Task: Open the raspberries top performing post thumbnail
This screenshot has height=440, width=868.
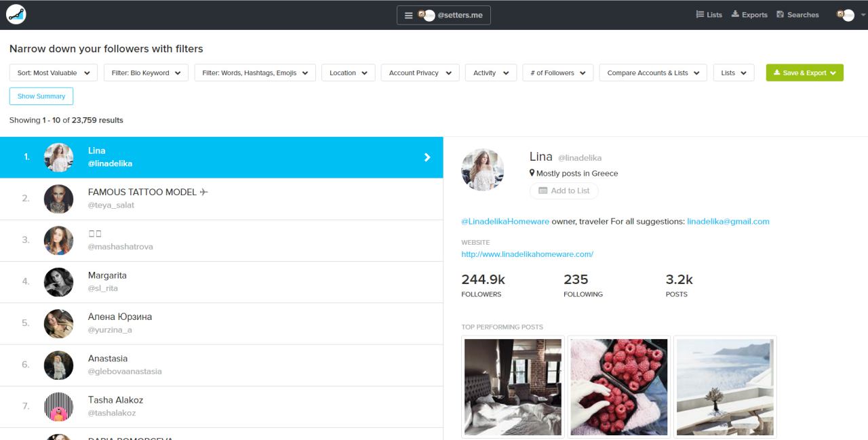Action: [619, 387]
